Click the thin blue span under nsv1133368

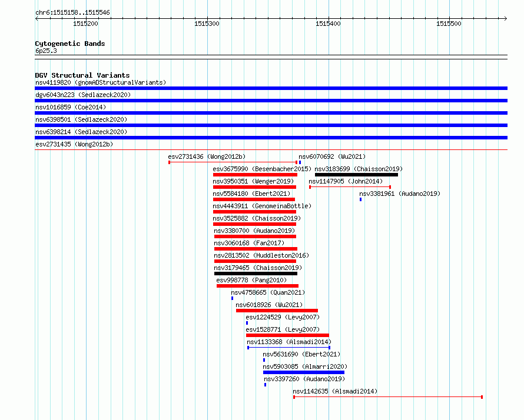coord(288,348)
